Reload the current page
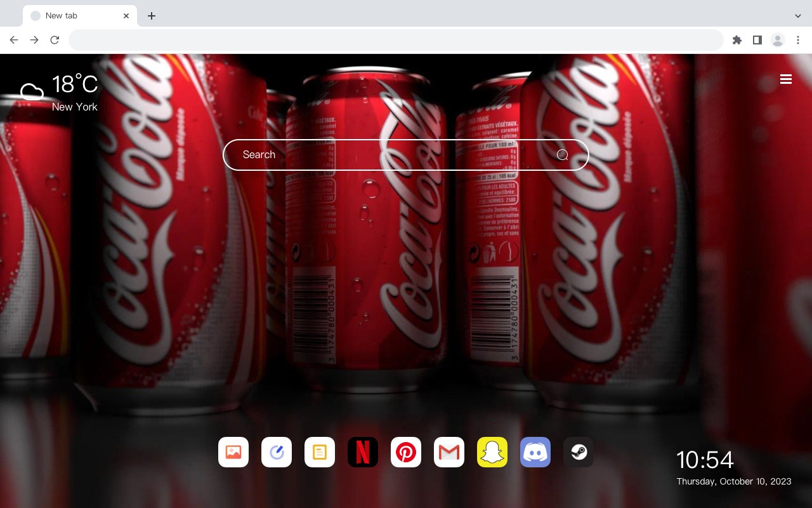 click(55, 40)
